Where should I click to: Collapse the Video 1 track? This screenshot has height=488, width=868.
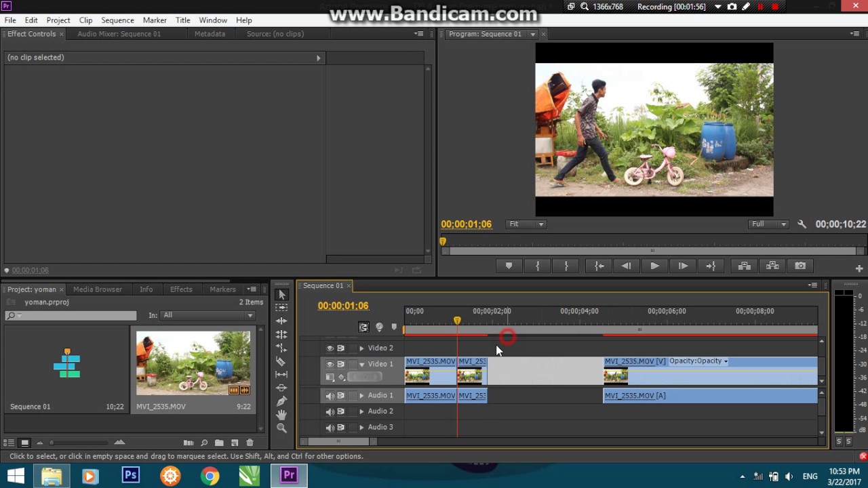tap(361, 365)
